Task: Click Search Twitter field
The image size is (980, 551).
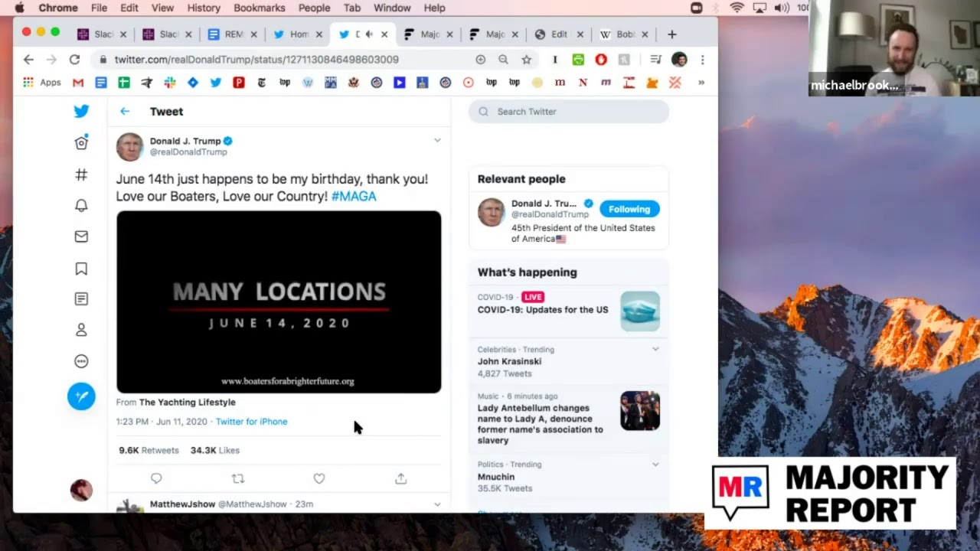Action: [x=569, y=112]
